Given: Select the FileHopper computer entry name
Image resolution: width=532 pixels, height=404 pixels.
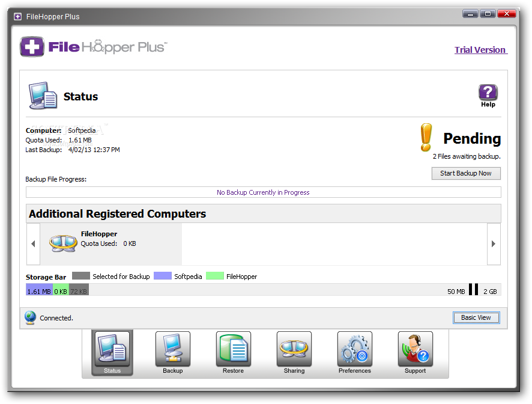Looking at the screenshot, I should click(x=98, y=234).
